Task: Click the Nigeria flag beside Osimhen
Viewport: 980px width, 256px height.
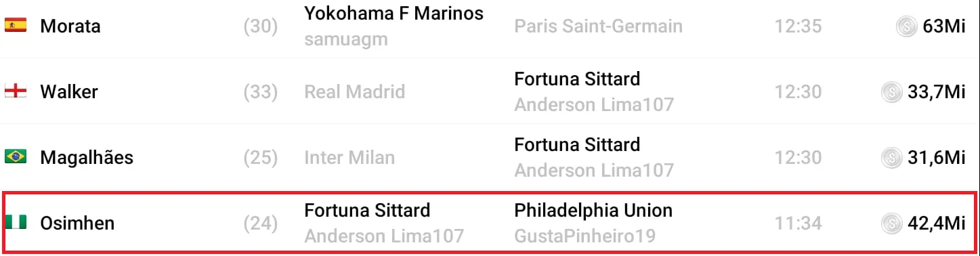Action: click(16, 223)
